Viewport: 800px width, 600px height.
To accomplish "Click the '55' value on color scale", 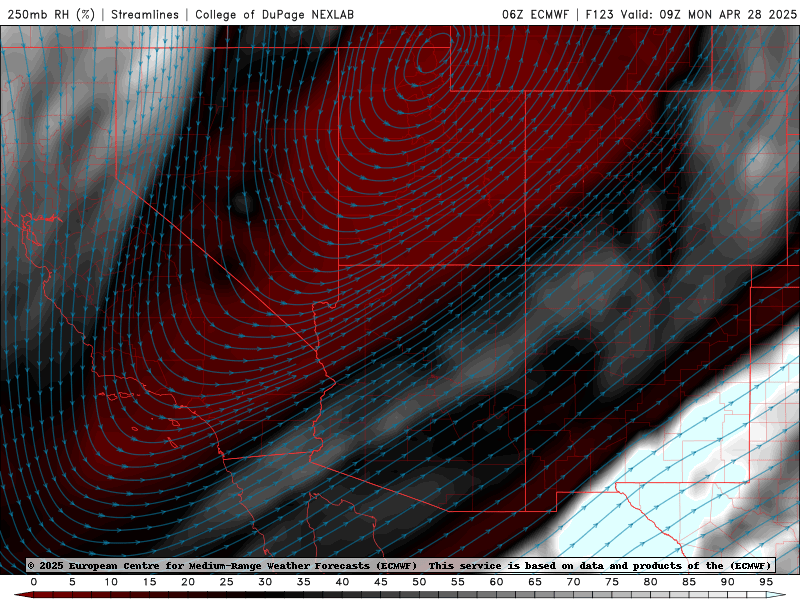I will point(458,582).
